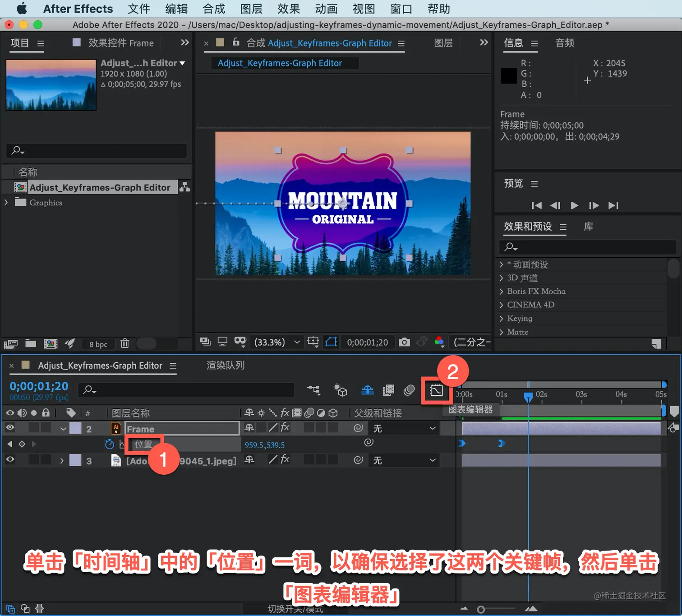Open the 合成 (Composition) menu
This screenshot has height=616, width=682.
point(214,9)
